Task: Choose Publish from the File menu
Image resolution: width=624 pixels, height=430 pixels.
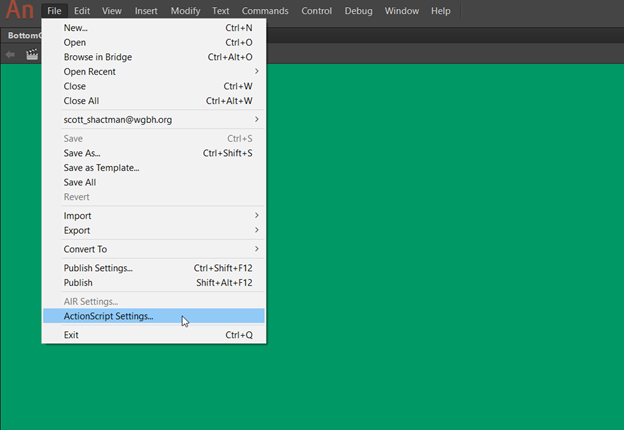Action: (154, 283)
